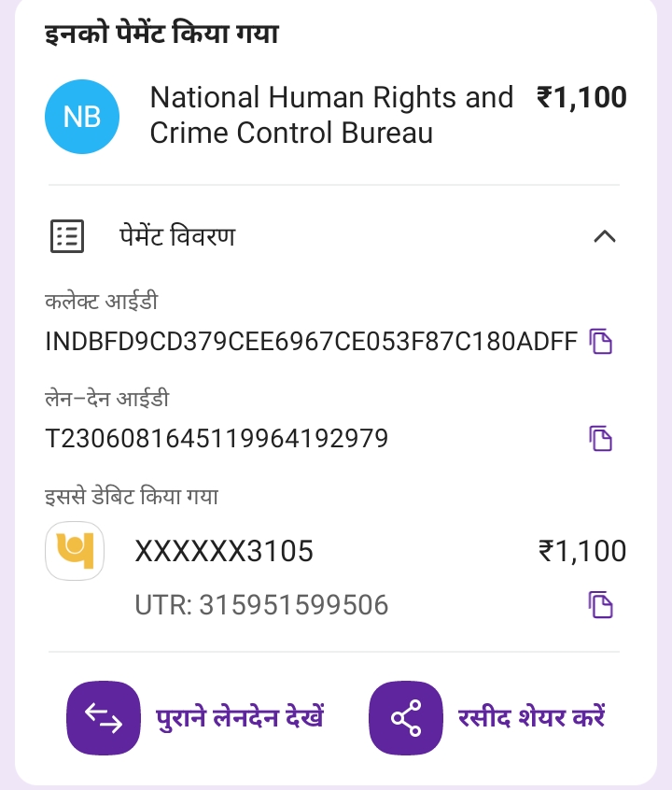
Task: Click the "इनको पेमेंट किया गया" heading
Action: pyautogui.click(x=161, y=35)
